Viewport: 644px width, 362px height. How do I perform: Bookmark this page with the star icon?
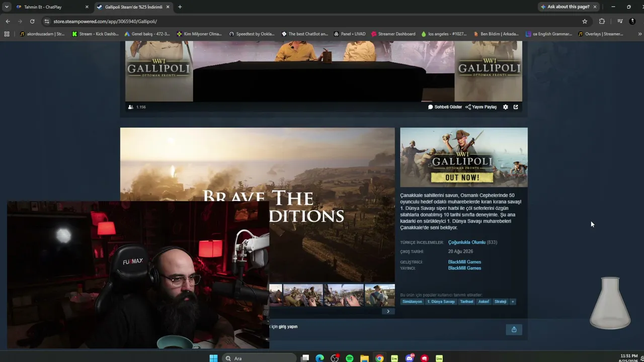click(x=585, y=22)
